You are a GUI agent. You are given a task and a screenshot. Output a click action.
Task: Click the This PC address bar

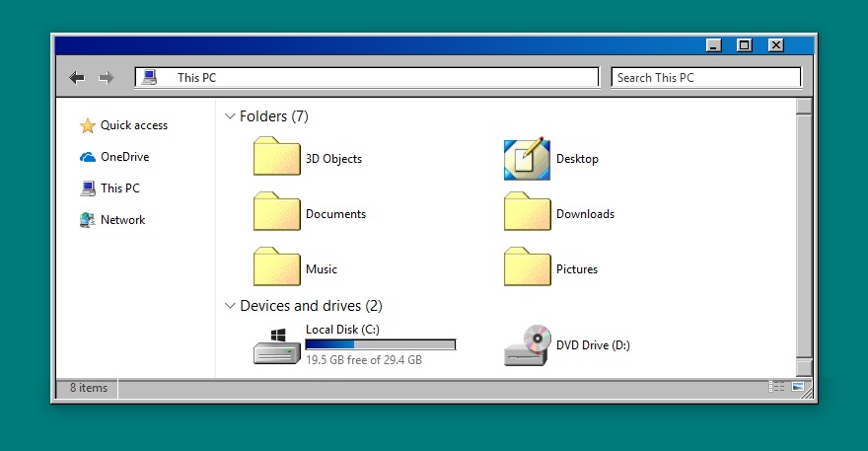pos(375,78)
